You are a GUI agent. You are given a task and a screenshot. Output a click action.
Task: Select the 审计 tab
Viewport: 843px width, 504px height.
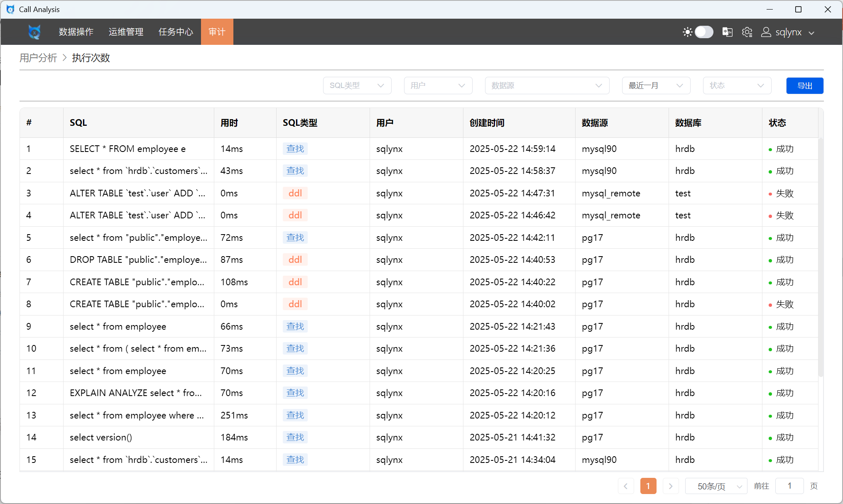point(217,32)
